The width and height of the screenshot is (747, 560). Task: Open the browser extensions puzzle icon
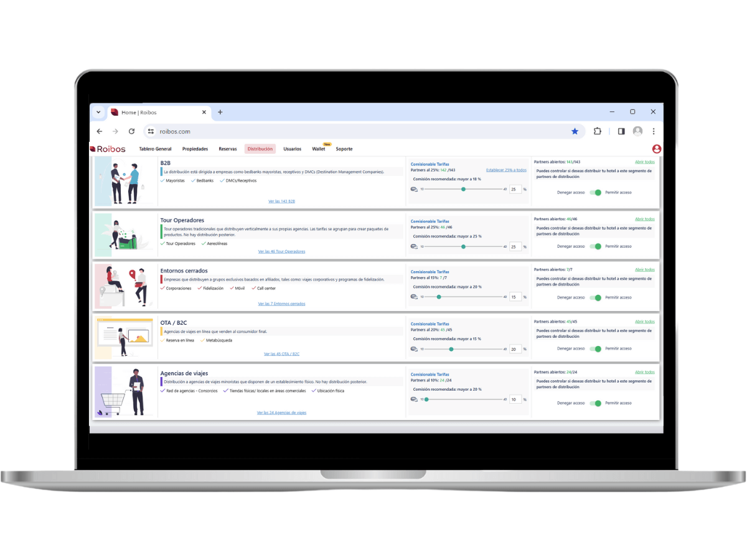[x=598, y=131]
